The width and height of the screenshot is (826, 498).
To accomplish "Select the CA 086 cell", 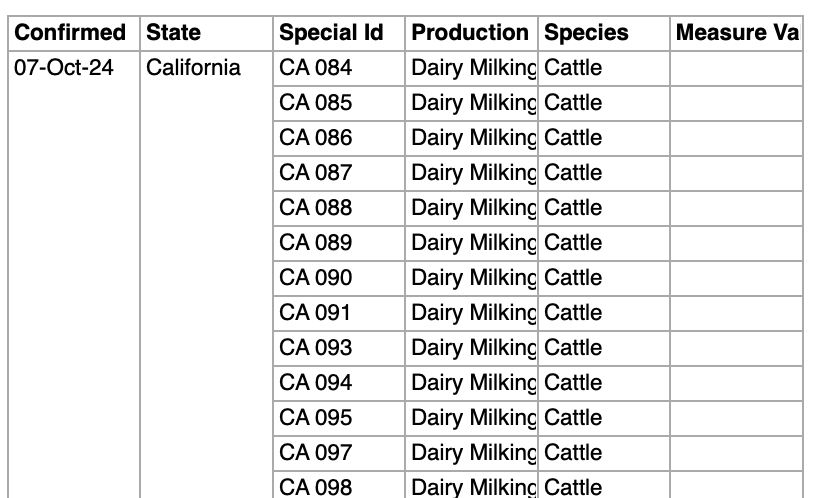I will [316, 138].
